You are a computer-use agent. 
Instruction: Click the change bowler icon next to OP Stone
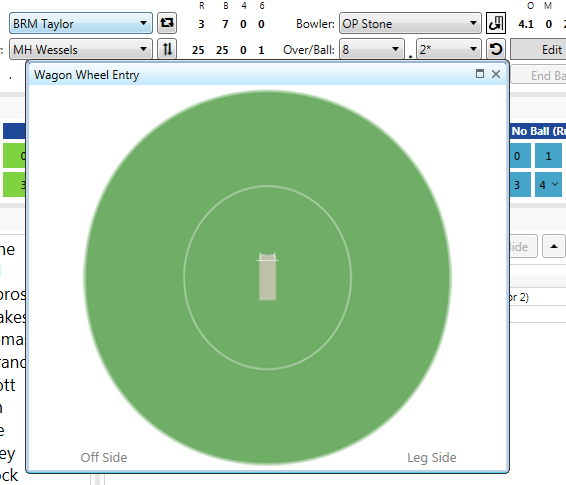pos(496,23)
